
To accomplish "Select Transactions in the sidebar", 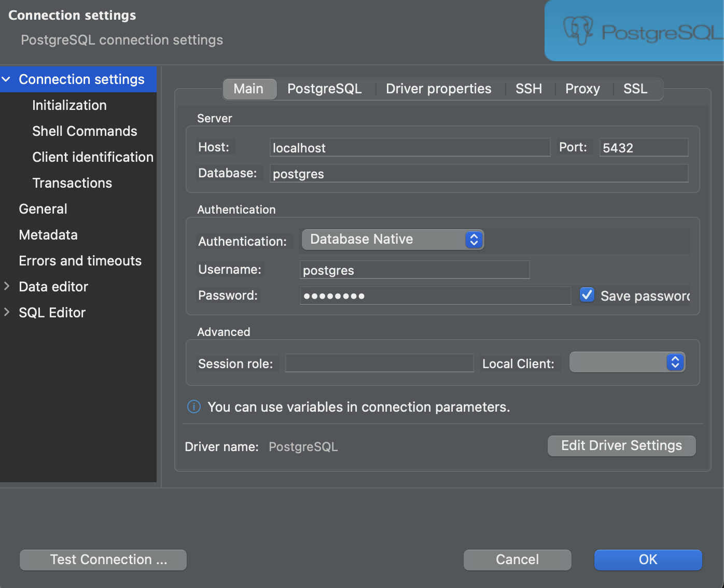I will pyautogui.click(x=78, y=183).
